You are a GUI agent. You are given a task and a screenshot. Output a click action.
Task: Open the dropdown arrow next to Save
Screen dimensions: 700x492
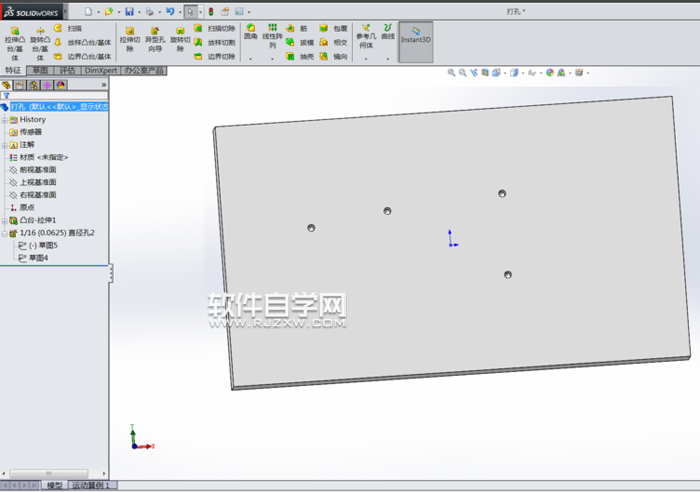point(139,12)
